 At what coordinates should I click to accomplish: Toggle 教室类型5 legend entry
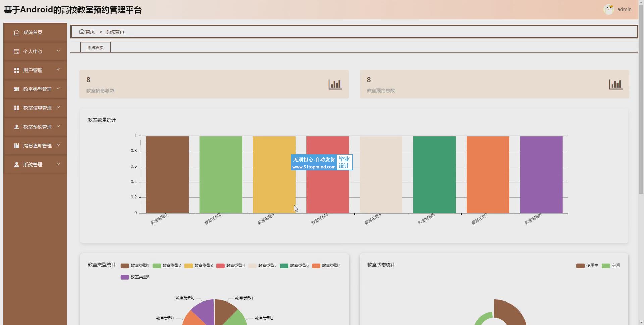pos(262,266)
